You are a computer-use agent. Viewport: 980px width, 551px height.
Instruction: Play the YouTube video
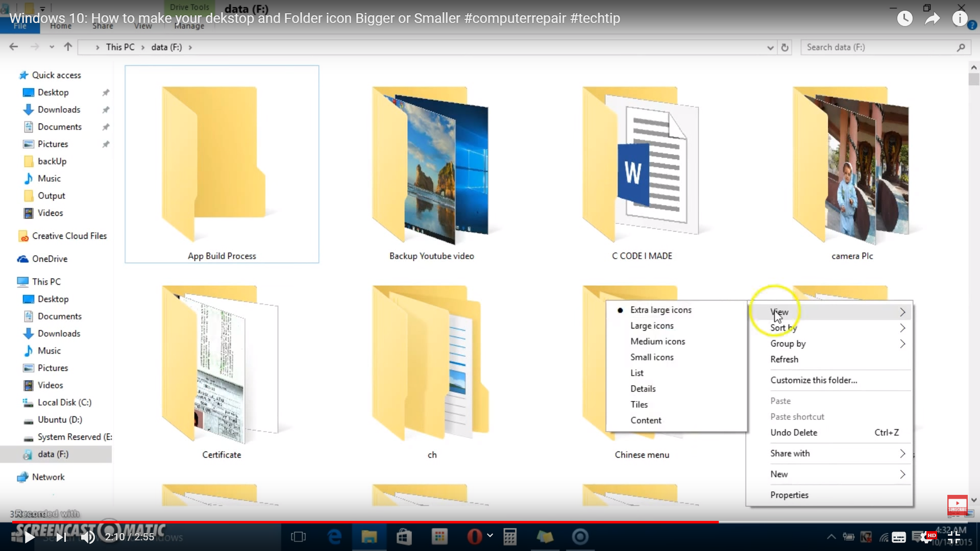coord(30,537)
